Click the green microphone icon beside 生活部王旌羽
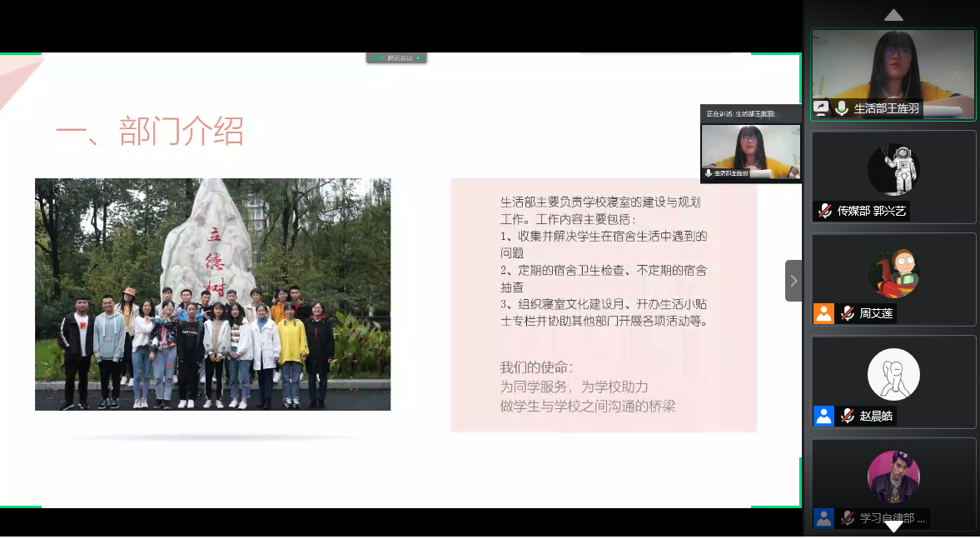The width and height of the screenshot is (980, 539). [842, 108]
